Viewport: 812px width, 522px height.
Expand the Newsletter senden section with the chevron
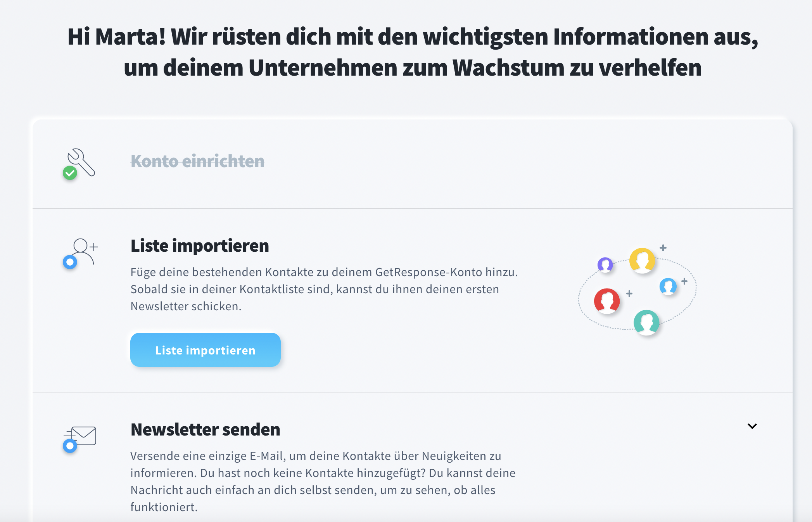pyautogui.click(x=752, y=425)
